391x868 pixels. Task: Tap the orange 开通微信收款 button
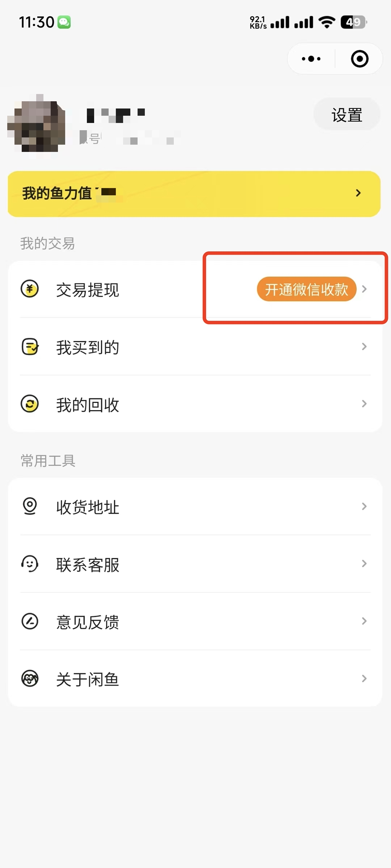pos(306,289)
